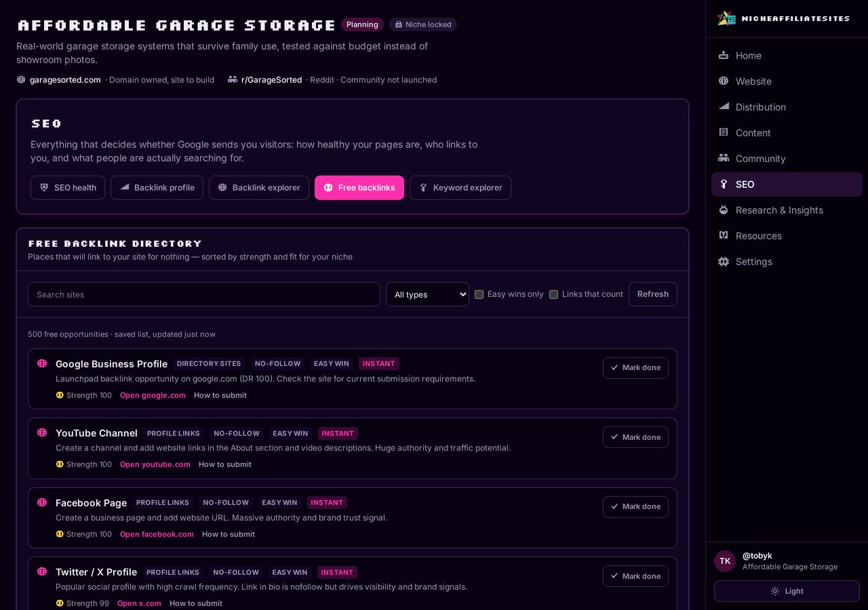Click the Planning status badge

click(x=362, y=24)
